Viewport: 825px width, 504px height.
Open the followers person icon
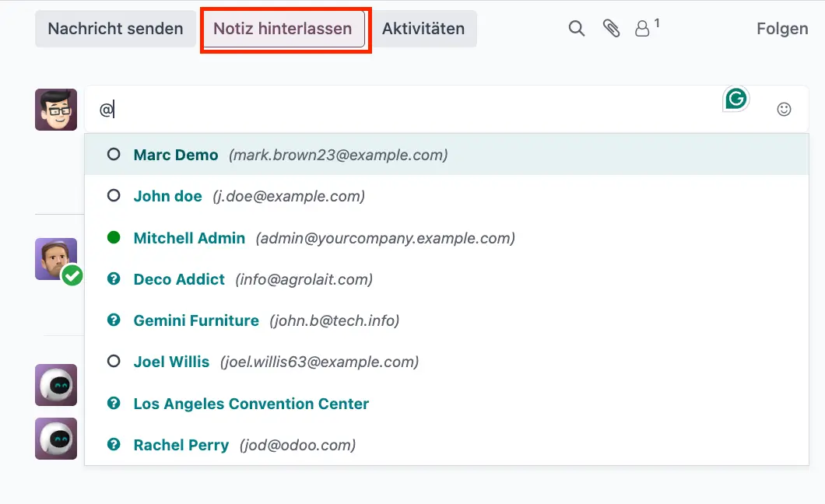643,29
